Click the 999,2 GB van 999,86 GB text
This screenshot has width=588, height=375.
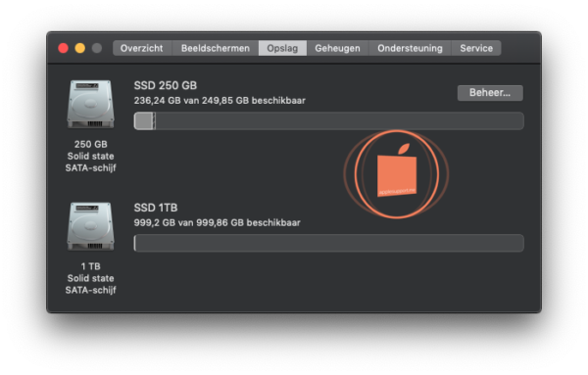point(218,222)
